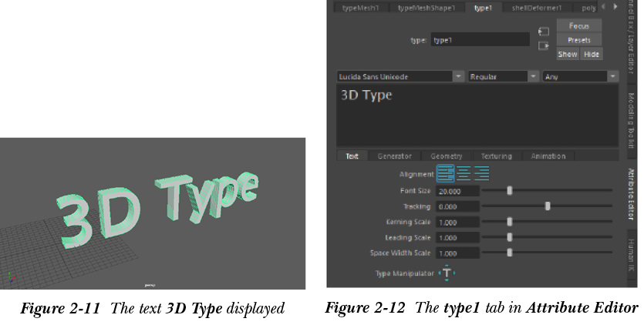Click the Tracking value input field

[x=457, y=206]
